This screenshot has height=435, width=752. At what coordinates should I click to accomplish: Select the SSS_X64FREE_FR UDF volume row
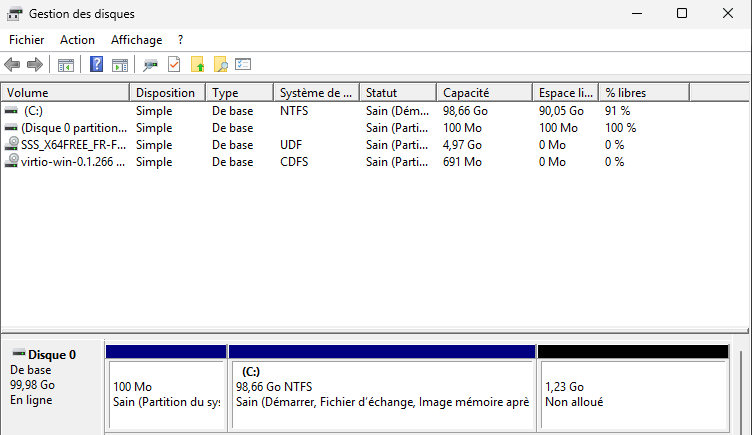point(66,144)
